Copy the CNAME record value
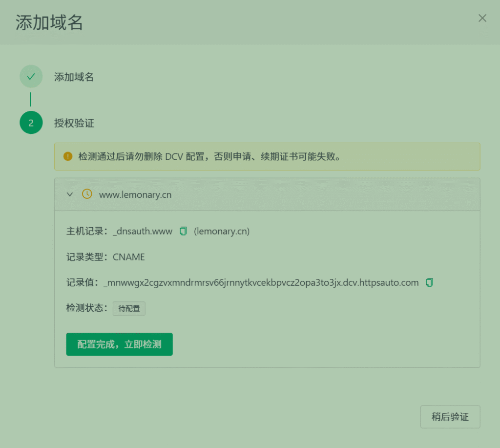Image resolution: width=500 pixels, height=448 pixels. [429, 282]
